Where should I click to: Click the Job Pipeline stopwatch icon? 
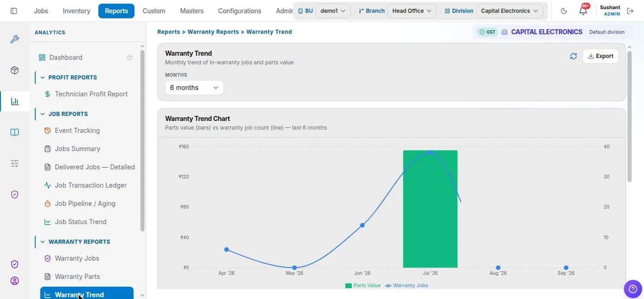click(x=47, y=203)
